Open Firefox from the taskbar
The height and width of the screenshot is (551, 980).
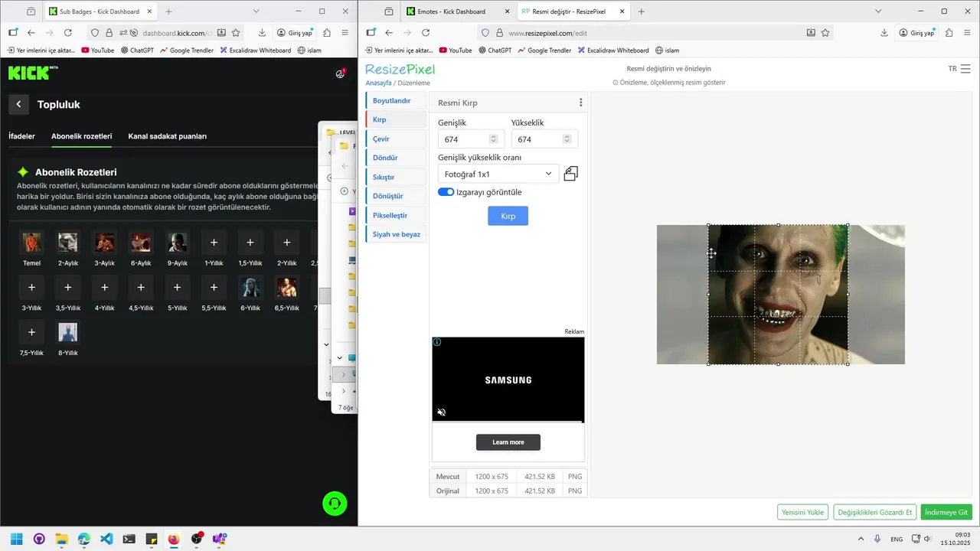pyautogui.click(x=174, y=539)
